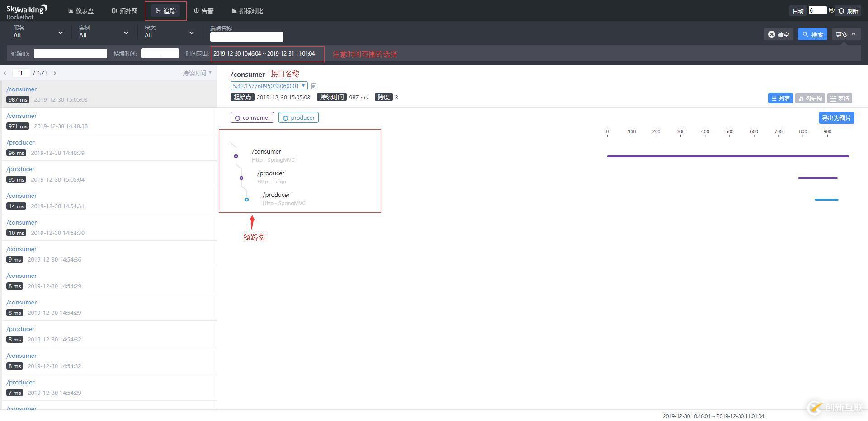Open the 时间范围 time range picker
The height and width of the screenshot is (421, 868).
pyautogui.click(x=264, y=54)
